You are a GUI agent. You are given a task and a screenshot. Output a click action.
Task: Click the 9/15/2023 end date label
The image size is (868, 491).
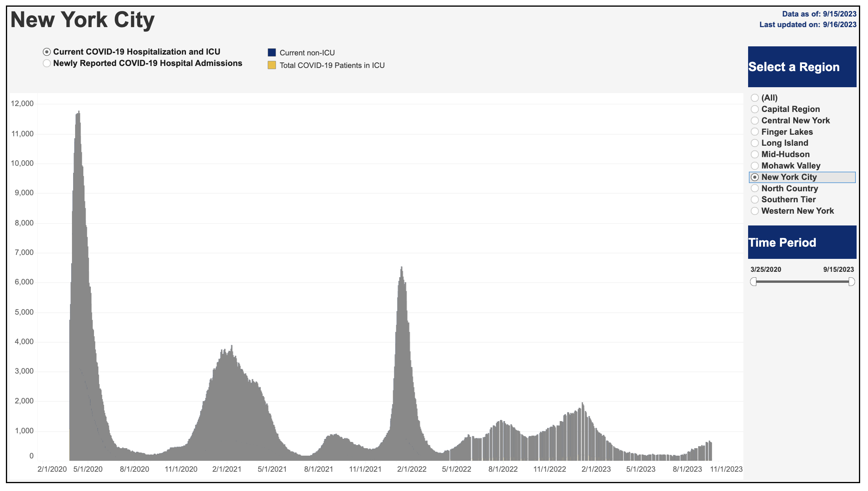(x=839, y=269)
